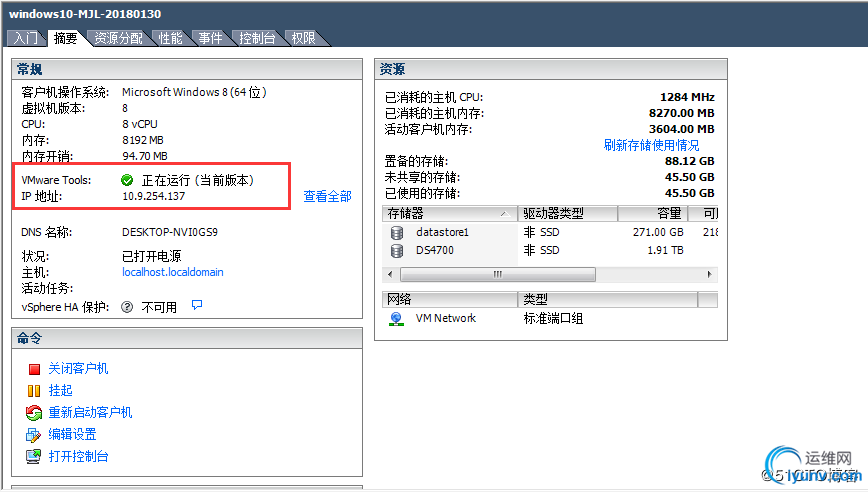Click the DS4700 datastore icon
The image size is (868, 492).
coord(396,251)
